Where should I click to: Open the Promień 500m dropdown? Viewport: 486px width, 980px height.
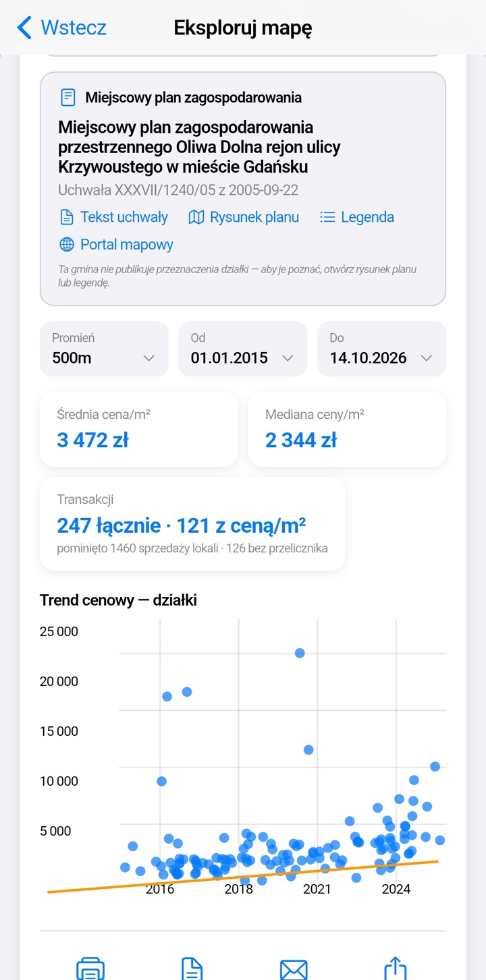click(x=104, y=349)
